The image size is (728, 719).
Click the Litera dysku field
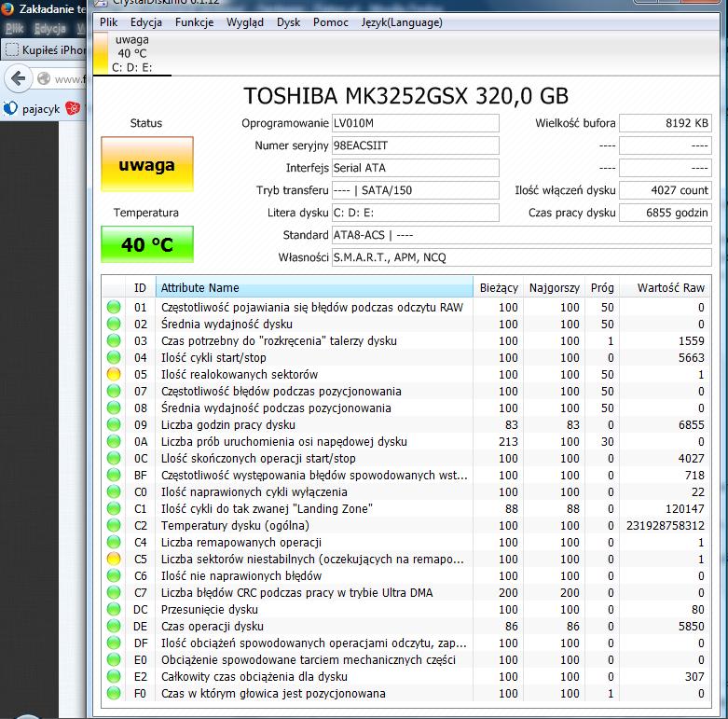coord(416,213)
